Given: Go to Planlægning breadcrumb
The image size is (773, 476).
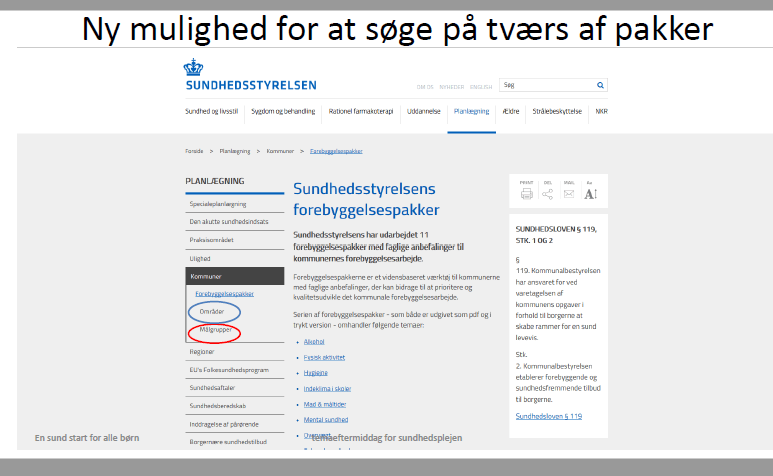Looking at the screenshot, I should (235, 151).
